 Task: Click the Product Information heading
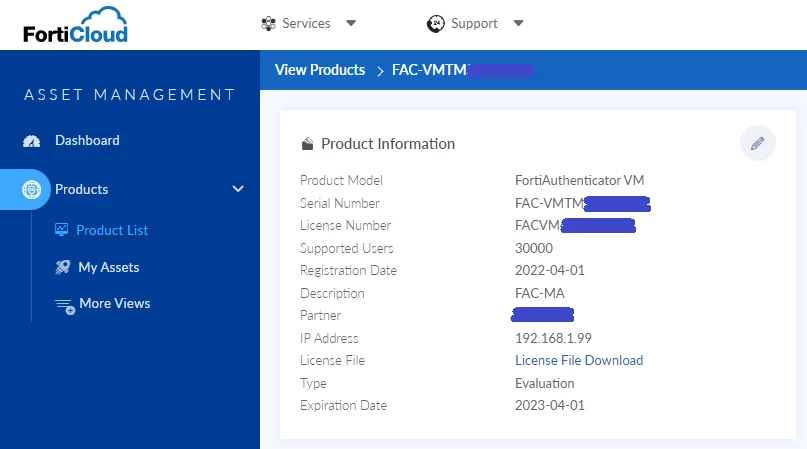[x=388, y=144]
